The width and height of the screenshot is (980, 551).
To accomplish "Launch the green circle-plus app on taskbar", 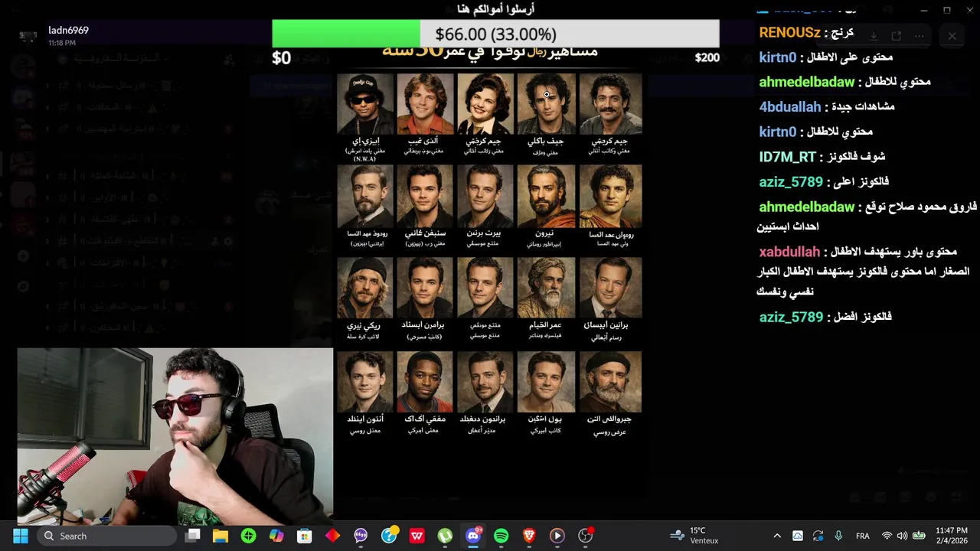I will pyautogui.click(x=248, y=536).
